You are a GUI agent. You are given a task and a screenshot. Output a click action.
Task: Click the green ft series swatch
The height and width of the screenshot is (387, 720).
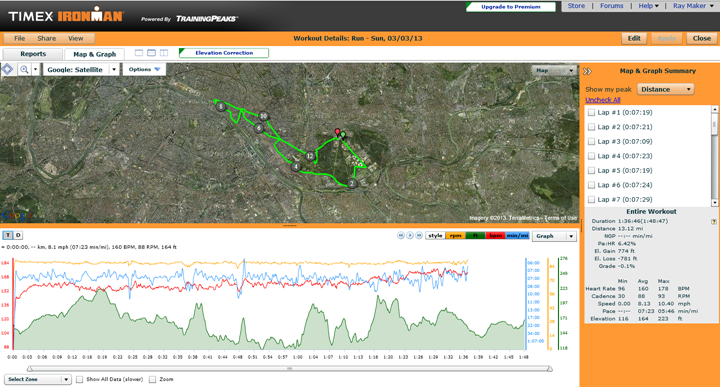click(475, 236)
